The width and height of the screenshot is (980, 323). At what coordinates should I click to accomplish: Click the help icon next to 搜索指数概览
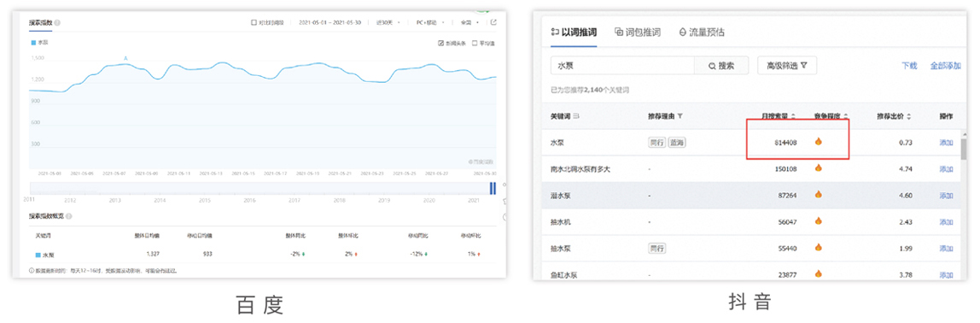pyautogui.click(x=69, y=216)
